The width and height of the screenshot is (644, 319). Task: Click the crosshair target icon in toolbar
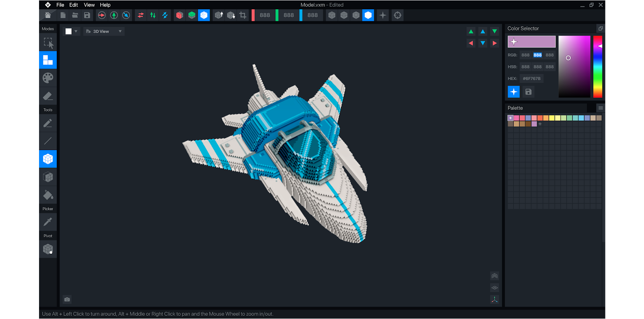coord(398,15)
